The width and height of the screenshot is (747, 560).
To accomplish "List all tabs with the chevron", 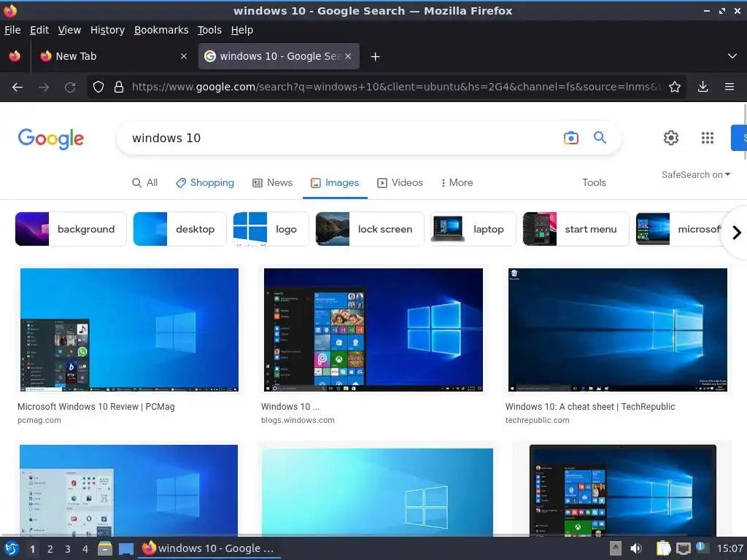I will pyautogui.click(x=732, y=56).
